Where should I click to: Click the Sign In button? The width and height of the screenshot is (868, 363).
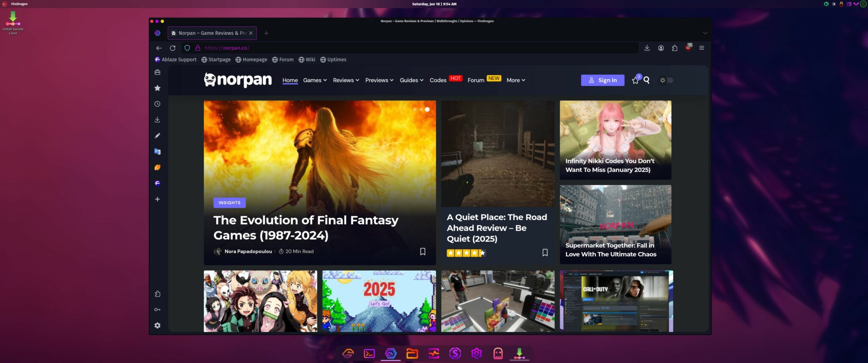pos(602,80)
